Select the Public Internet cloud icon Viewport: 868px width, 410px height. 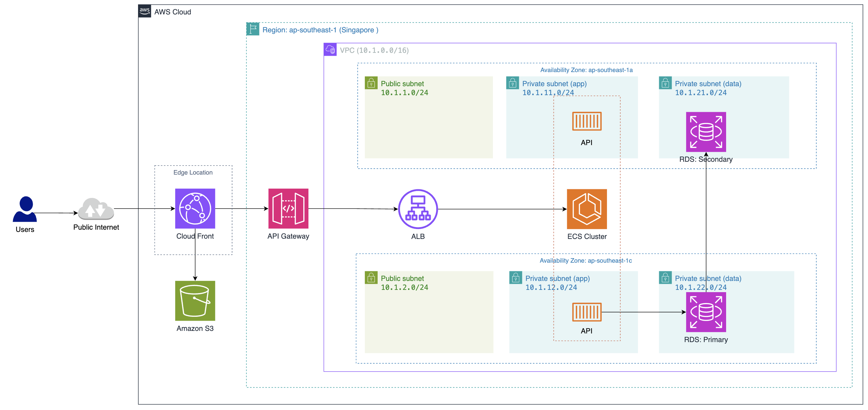96,209
